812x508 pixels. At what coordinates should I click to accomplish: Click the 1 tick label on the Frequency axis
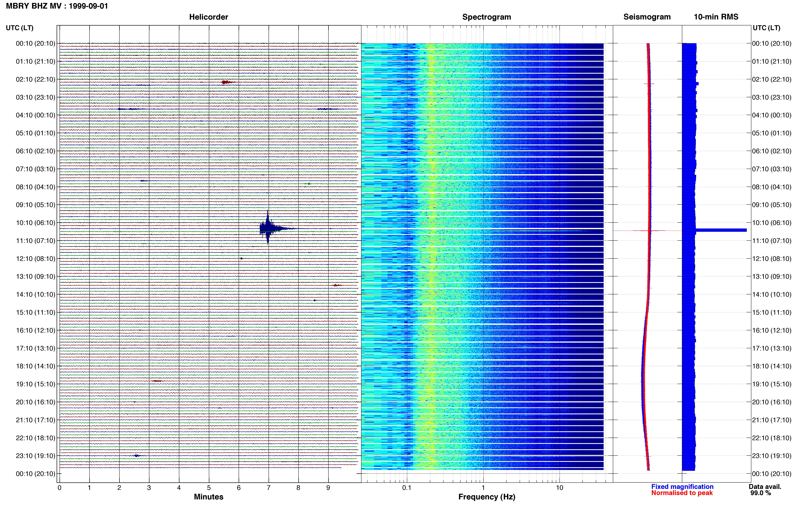pyautogui.click(x=483, y=487)
